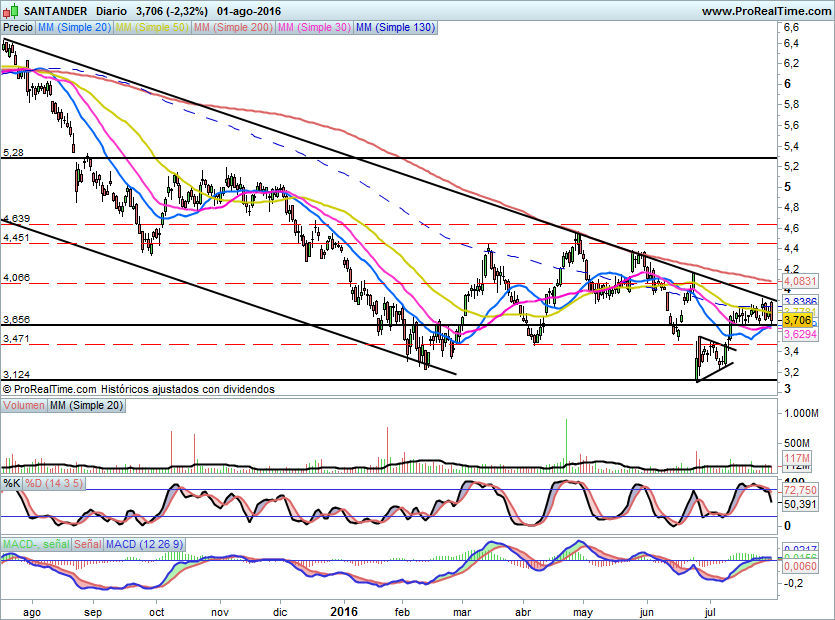Screen dimensions: 835x620
Task: Click the 6,6 price axis label
Action: pyautogui.click(x=791, y=28)
